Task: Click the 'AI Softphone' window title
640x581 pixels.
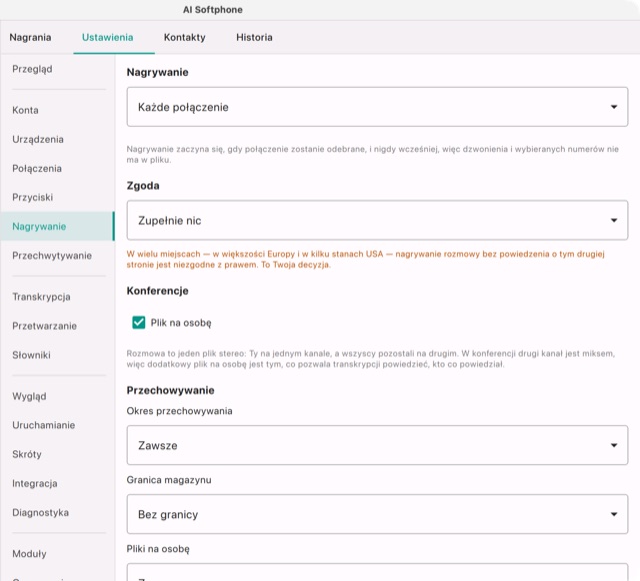Action: click(x=213, y=10)
